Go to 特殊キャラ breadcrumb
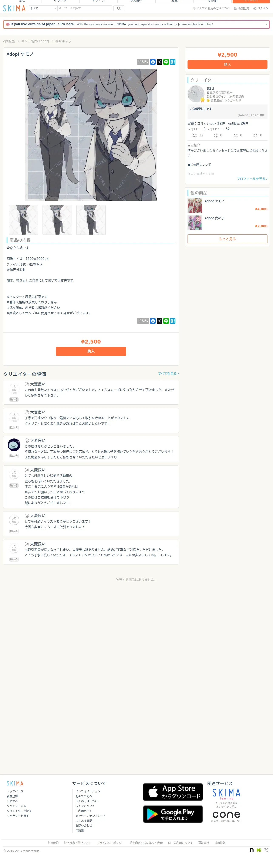 tap(63, 41)
